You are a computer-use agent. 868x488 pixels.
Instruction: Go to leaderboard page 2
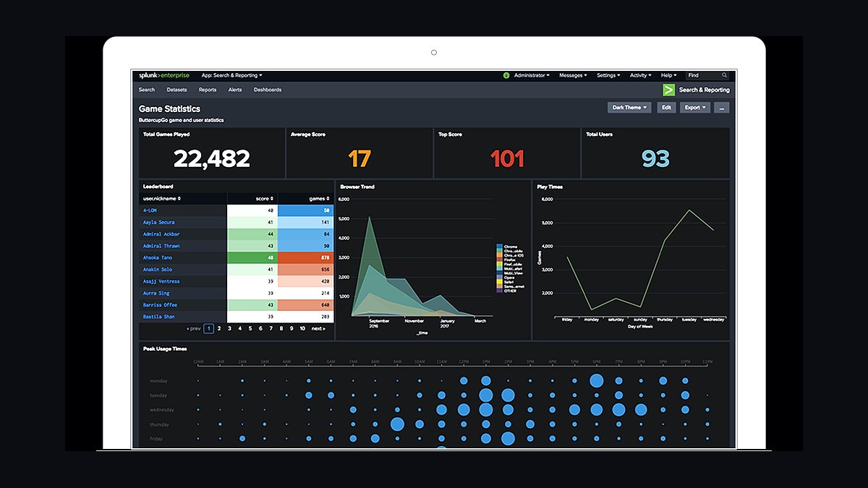[218, 328]
